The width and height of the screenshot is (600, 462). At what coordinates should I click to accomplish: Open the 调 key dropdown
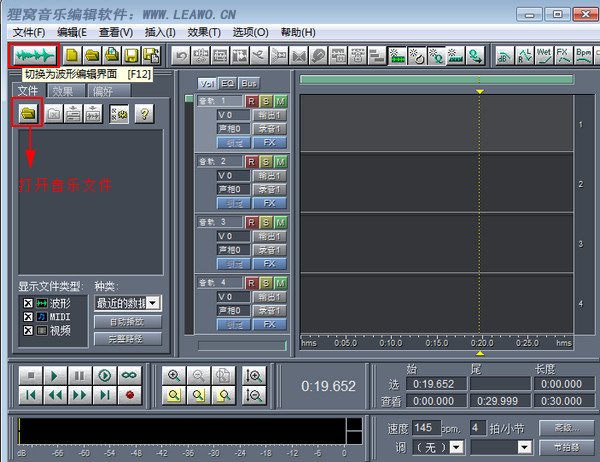[457, 446]
